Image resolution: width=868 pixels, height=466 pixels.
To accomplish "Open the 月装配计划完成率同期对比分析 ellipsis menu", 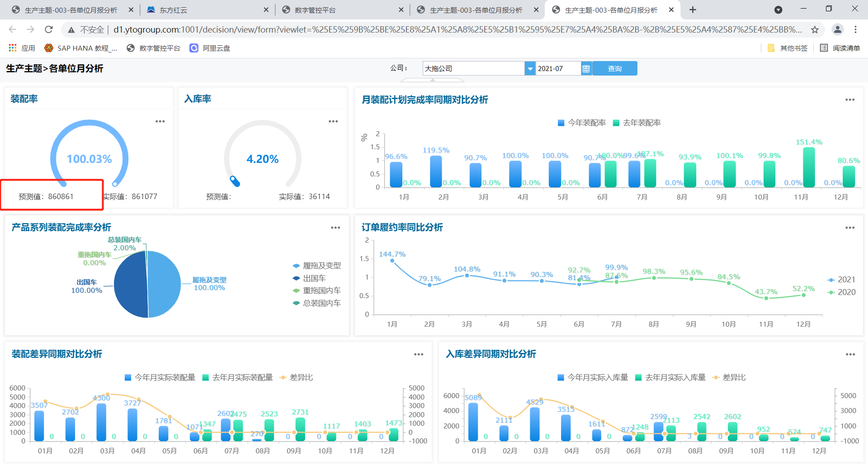I will click(x=850, y=100).
